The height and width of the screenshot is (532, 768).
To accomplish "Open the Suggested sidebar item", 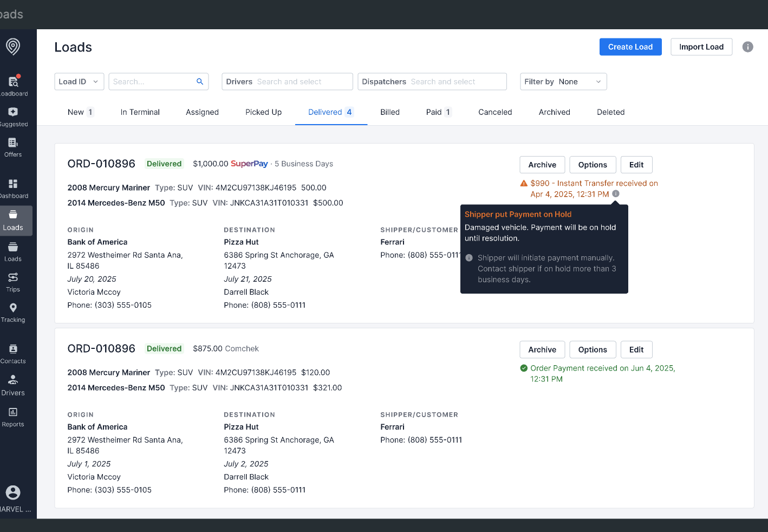I will pyautogui.click(x=13, y=116).
